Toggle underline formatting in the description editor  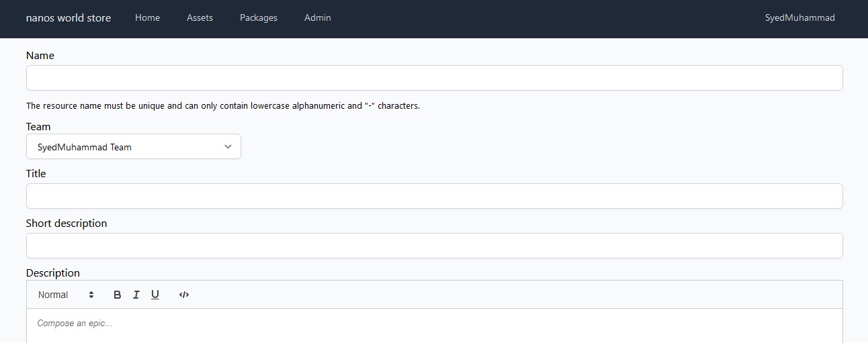[155, 295]
